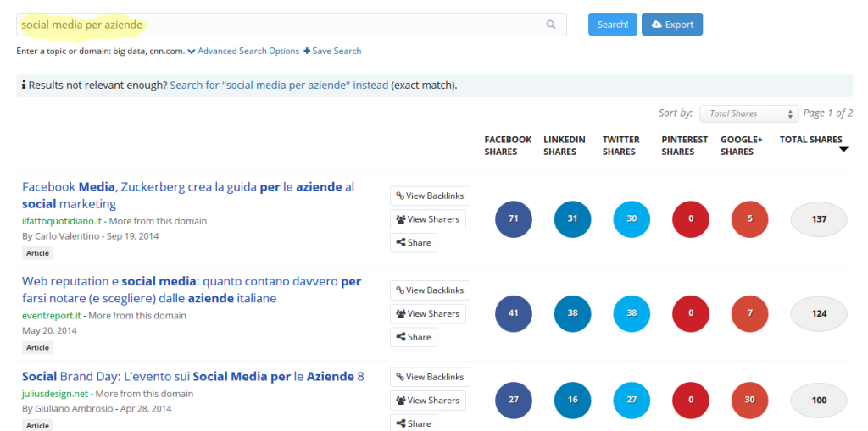View Backlinks for the Web reputation article
Screen dimensions: 868x431
pyautogui.click(x=430, y=290)
